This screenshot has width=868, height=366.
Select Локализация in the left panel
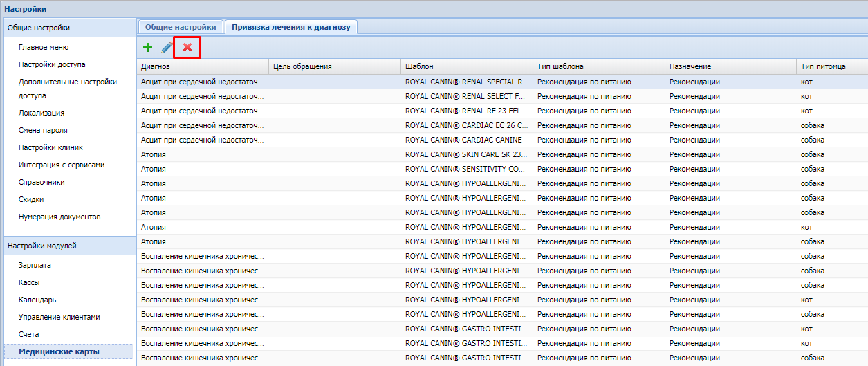[41, 113]
